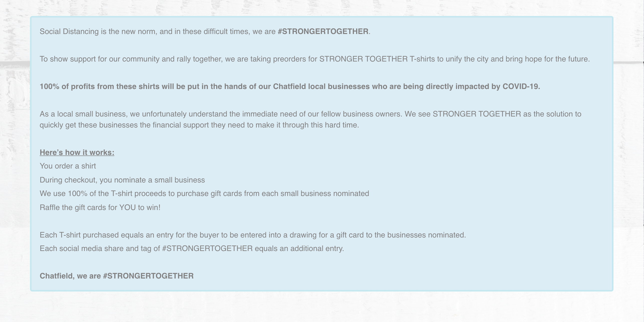The image size is (644, 322).
Task: Click 'COVID-19' in the bold sentence
Action: (521, 86)
